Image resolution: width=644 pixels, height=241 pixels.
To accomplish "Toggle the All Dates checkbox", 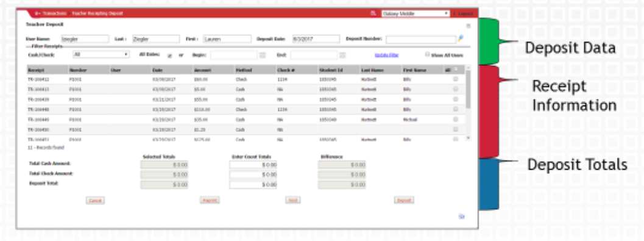I will coord(169,56).
